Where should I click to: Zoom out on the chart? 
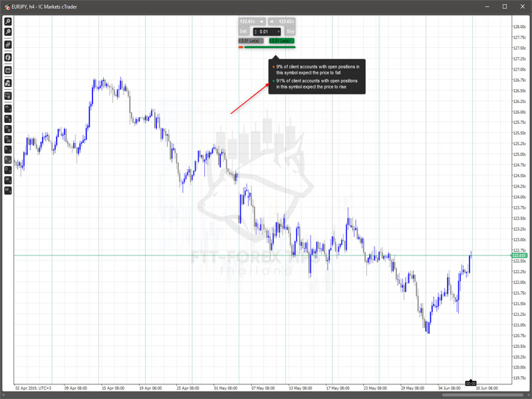click(8, 32)
